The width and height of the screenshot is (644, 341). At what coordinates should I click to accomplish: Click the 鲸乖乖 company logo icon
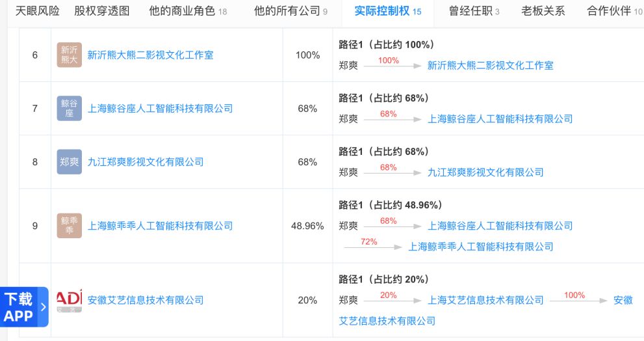pos(69,225)
